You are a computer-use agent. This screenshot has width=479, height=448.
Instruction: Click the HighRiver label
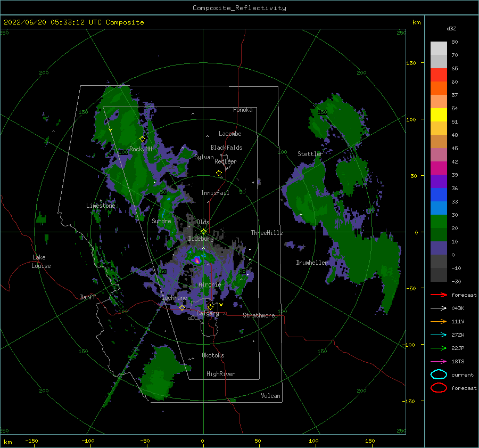(221, 374)
